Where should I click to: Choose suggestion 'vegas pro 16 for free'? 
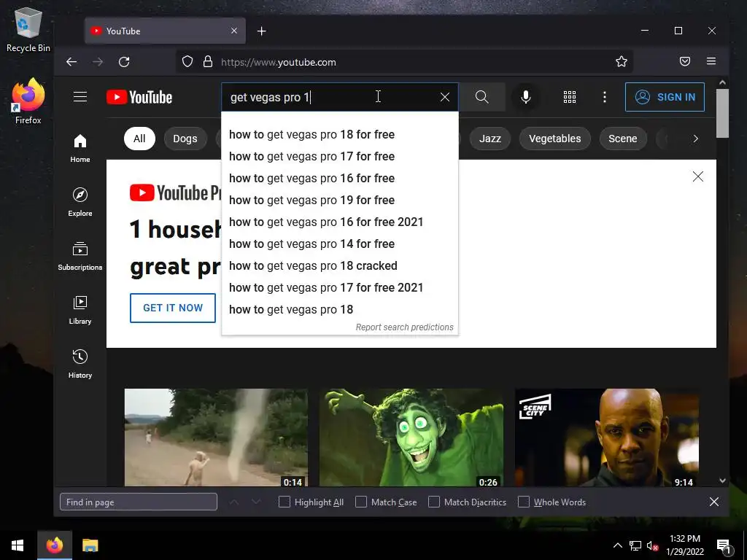340,178
